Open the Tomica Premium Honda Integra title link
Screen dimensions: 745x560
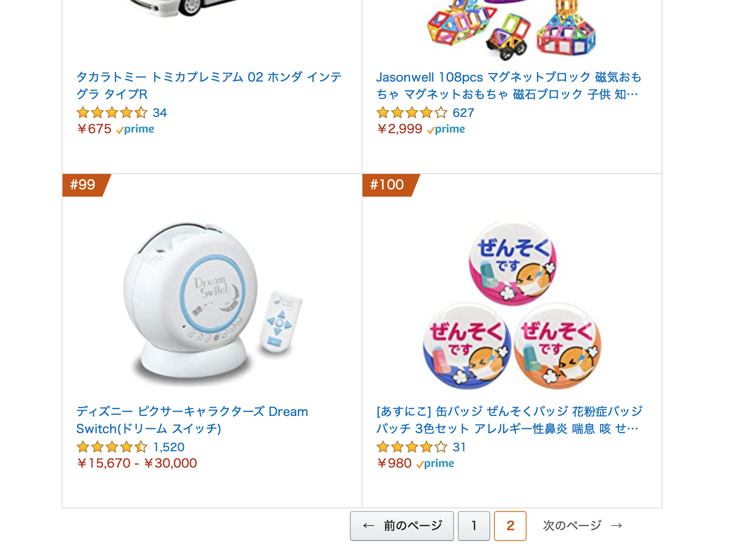(209, 85)
